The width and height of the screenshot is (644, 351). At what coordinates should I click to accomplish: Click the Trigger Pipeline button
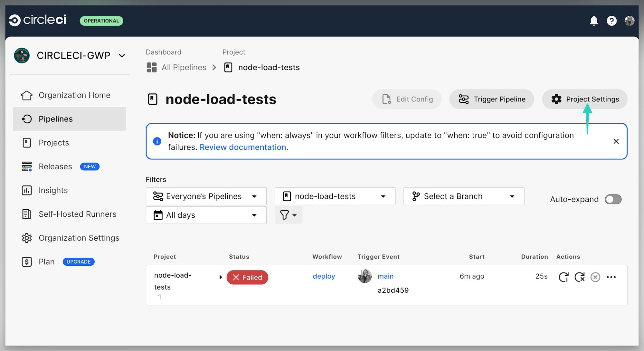[x=492, y=99]
